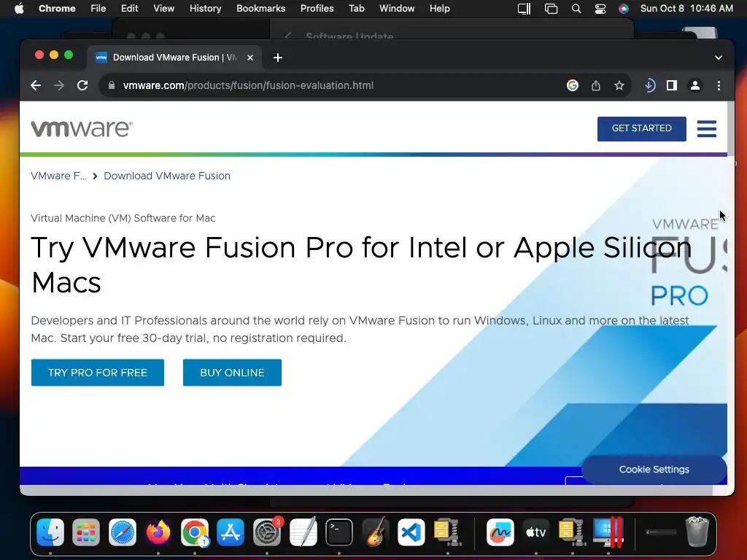This screenshot has height=560, width=747.
Task: Open Spotlight search in menu bar
Action: [x=576, y=9]
